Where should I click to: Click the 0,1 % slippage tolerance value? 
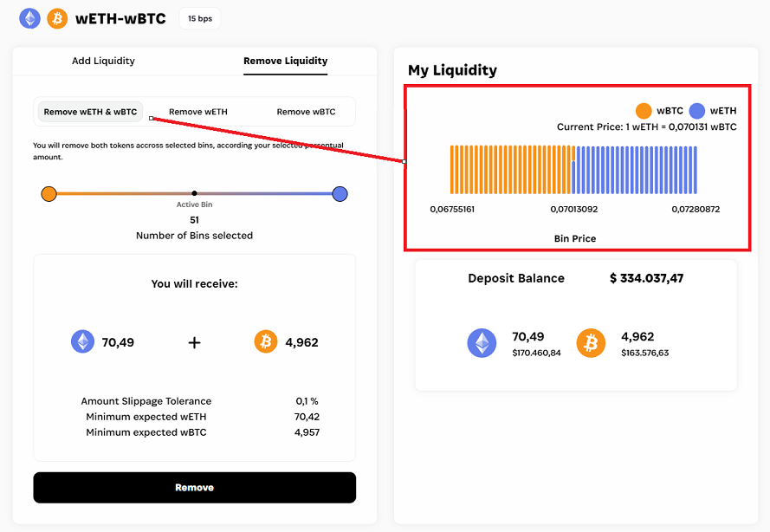(x=307, y=401)
